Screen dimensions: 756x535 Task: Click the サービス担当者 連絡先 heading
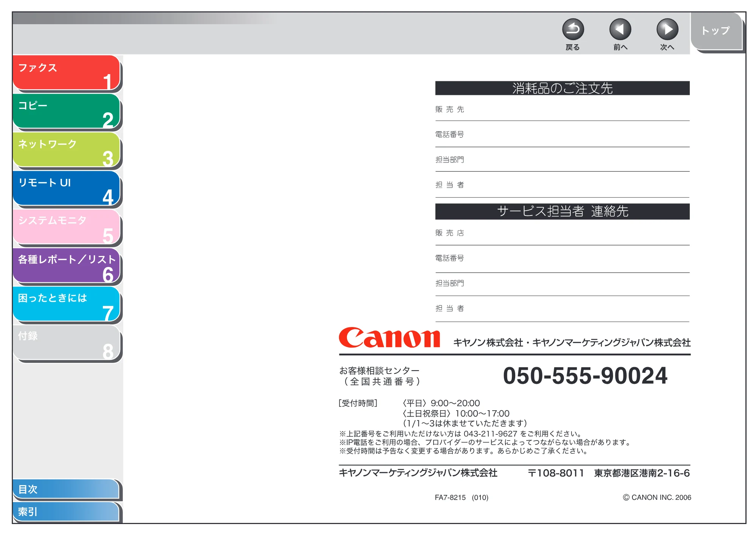pyautogui.click(x=562, y=211)
